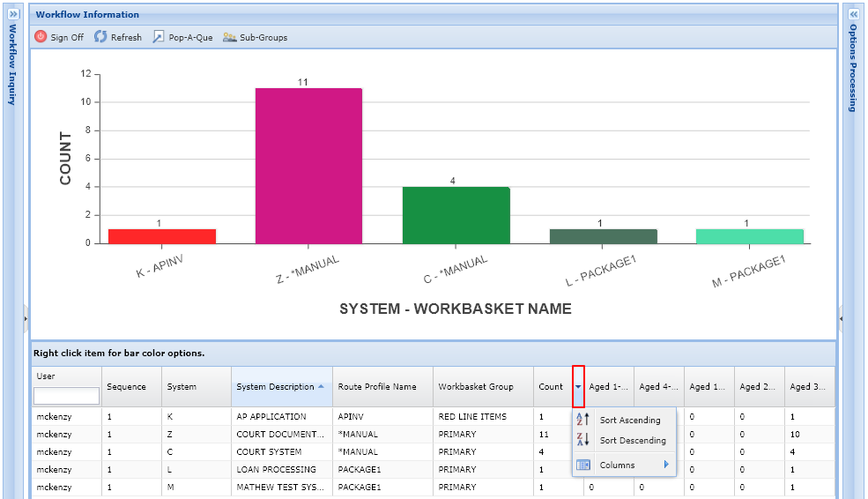Select the COURT SYSTEM cell

pyautogui.click(x=282, y=452)
